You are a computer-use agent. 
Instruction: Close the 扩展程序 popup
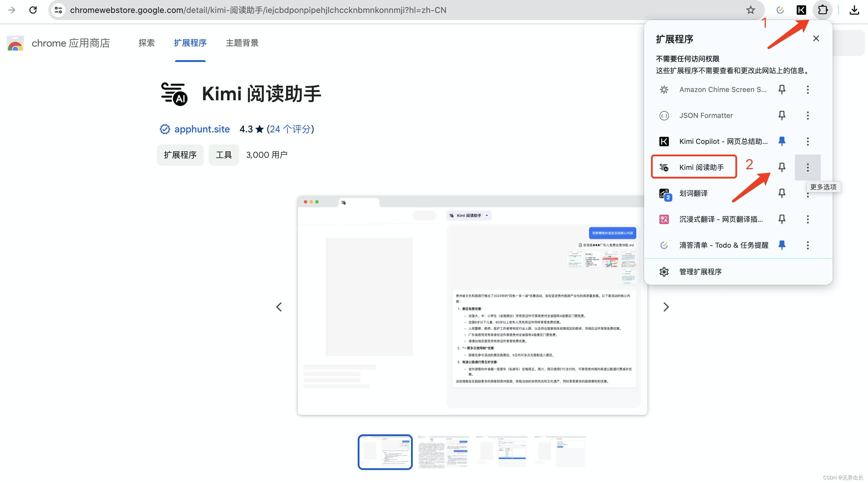(816, 38)
